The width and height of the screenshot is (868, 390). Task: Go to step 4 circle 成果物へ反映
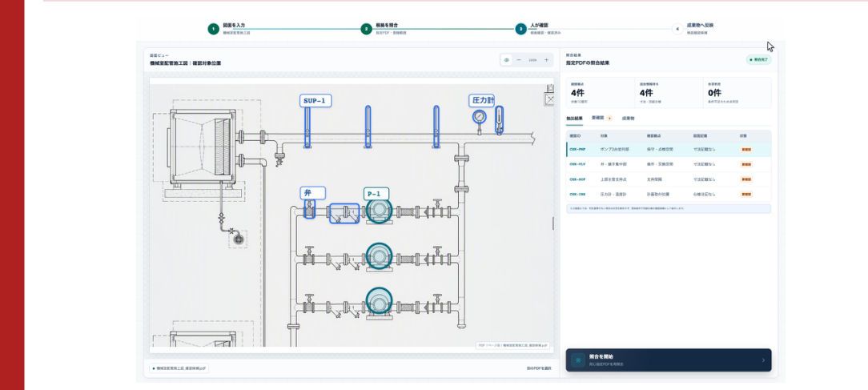click(x=677, y=29)
